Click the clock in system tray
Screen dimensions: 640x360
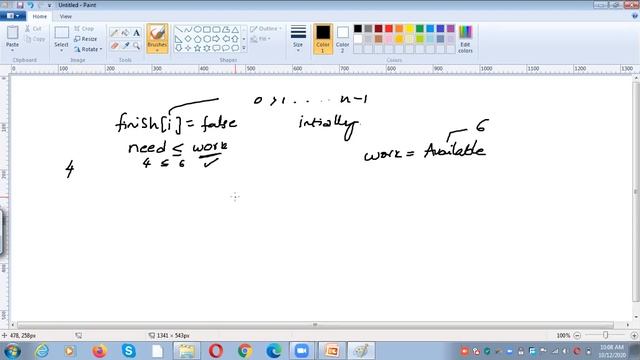click(612, 351)
